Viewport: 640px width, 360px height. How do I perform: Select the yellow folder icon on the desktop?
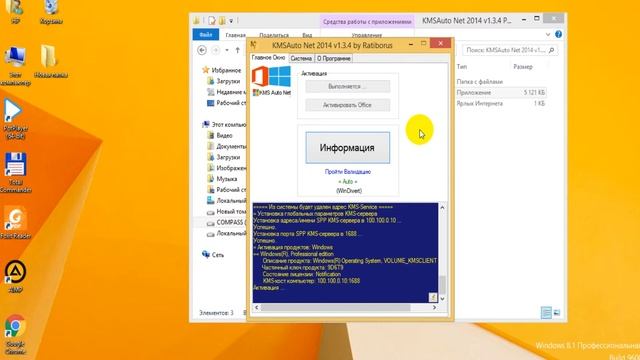(51, 62)
